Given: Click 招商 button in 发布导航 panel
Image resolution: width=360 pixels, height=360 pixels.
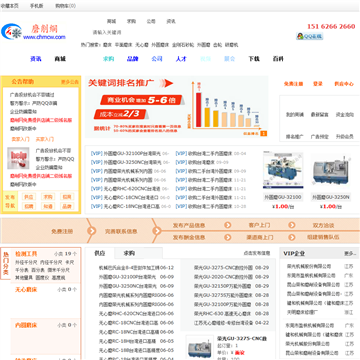Looking at the screenshot, I should (67, 197).
